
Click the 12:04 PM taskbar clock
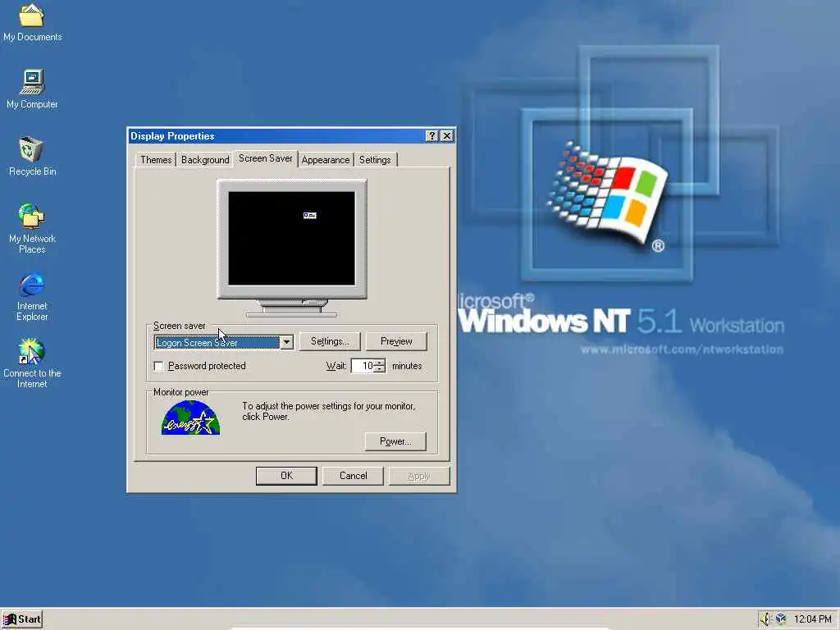813,619
